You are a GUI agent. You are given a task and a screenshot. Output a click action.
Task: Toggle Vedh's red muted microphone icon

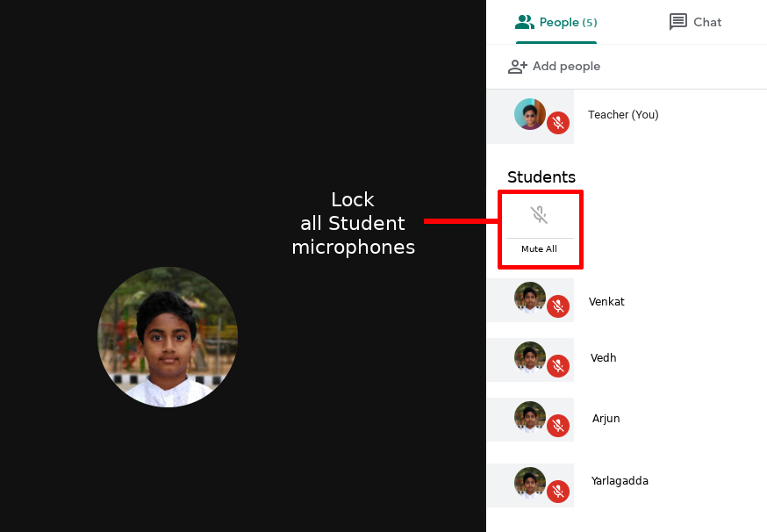[558, 366]
